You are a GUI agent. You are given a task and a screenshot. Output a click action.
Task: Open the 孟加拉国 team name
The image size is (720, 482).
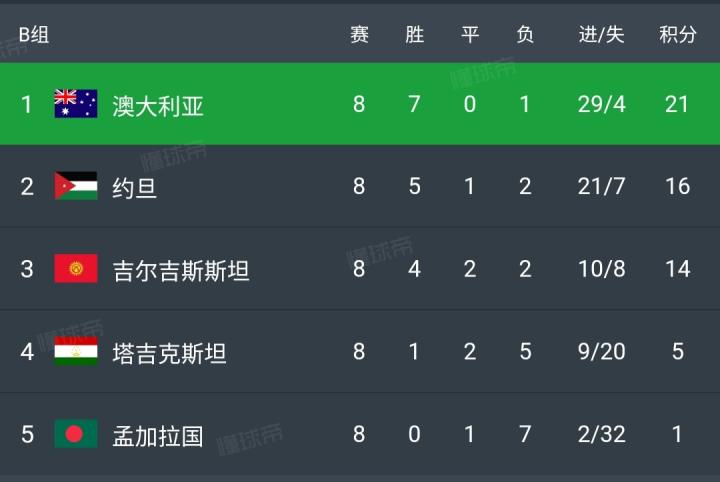pyautogui.click(x=158, y=435)
